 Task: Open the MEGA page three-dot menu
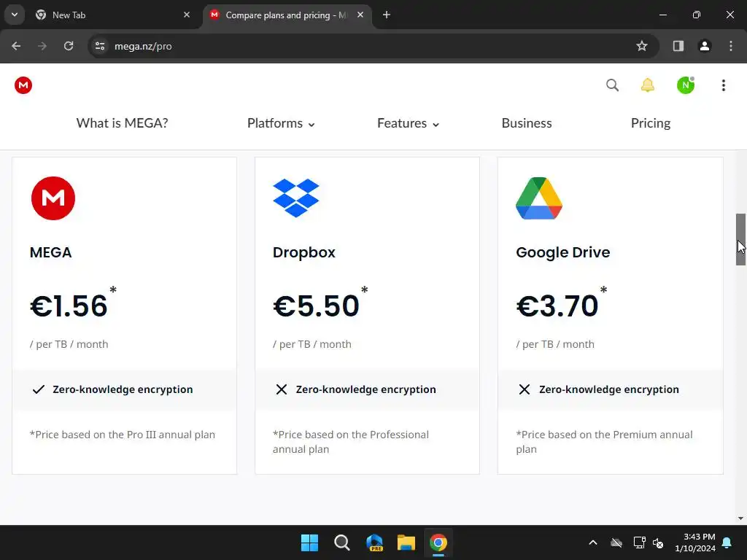click(x=723, y=85)
